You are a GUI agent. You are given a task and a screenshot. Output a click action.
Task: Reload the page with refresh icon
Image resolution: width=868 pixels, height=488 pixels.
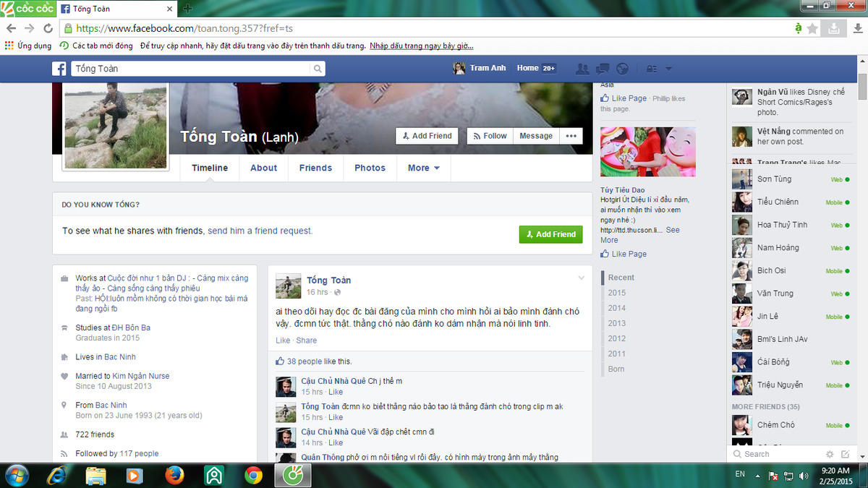48,28
